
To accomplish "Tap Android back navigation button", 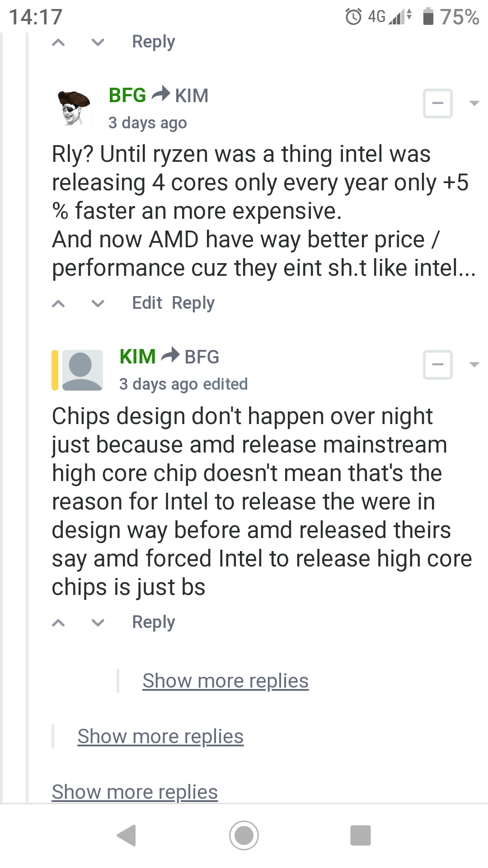I will (127, 835).
